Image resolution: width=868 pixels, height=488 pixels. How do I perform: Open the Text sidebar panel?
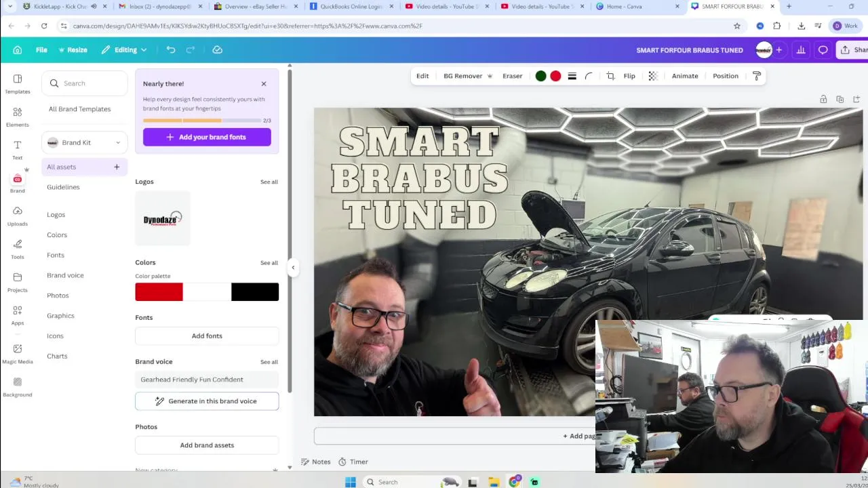(x=18, y=150)
